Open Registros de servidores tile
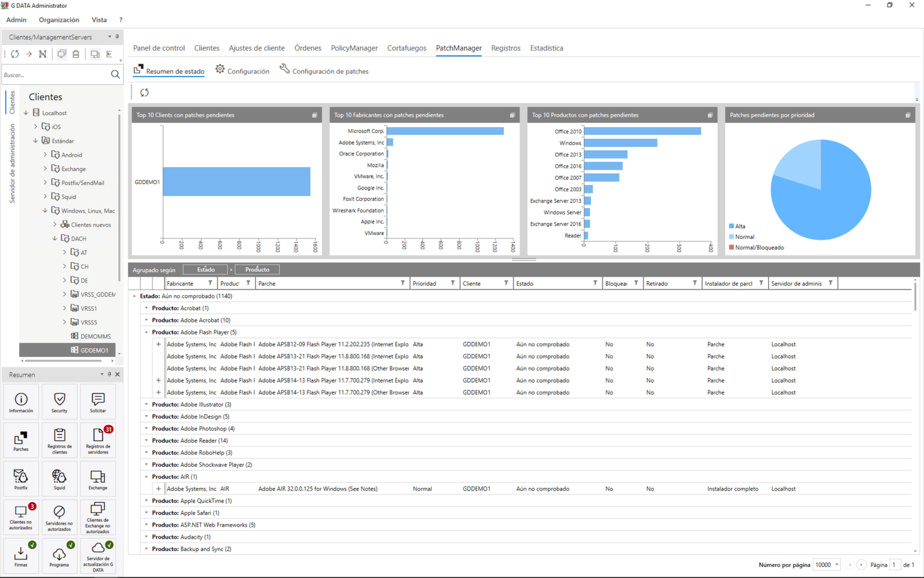 [x=98, y=440]
